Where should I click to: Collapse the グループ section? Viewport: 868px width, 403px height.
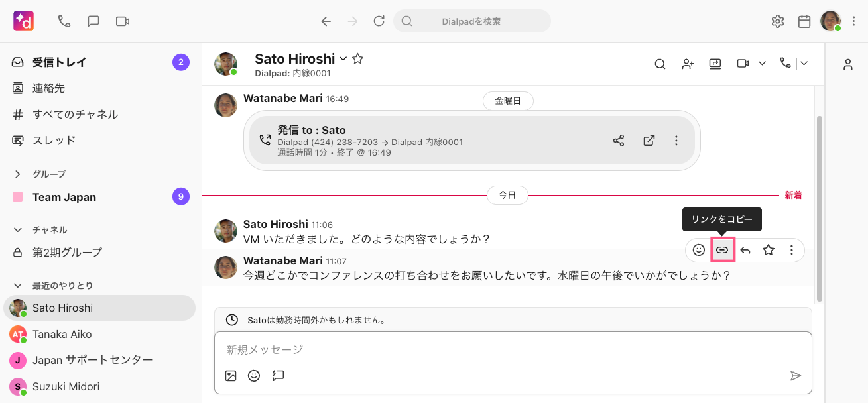pos(18,174)
